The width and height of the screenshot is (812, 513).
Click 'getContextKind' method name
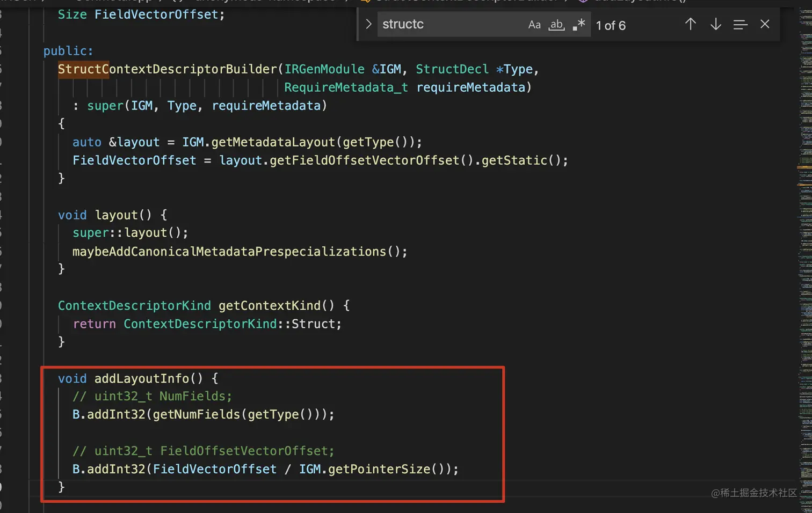[x=269, y=305]
